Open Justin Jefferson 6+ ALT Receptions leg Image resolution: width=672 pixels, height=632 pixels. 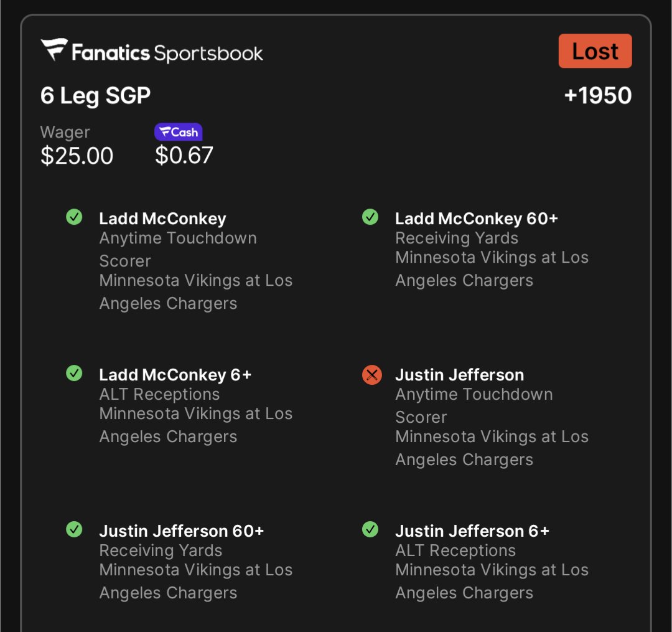point(492,561)
